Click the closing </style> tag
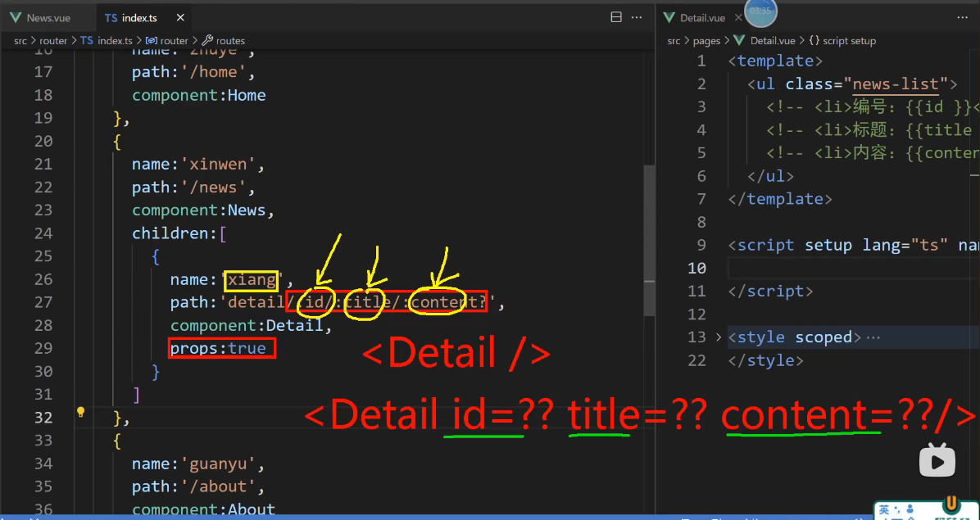980x520 pixels. point(765,360)
